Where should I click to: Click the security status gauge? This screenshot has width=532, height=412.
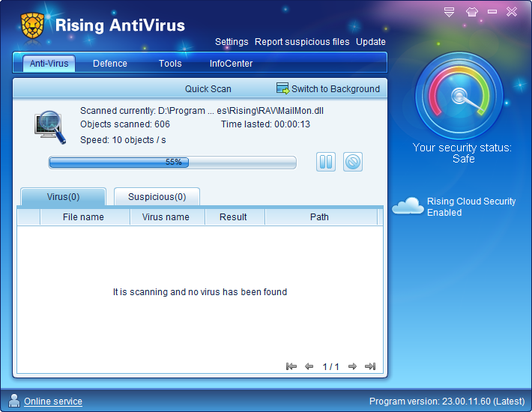(459, 96)
